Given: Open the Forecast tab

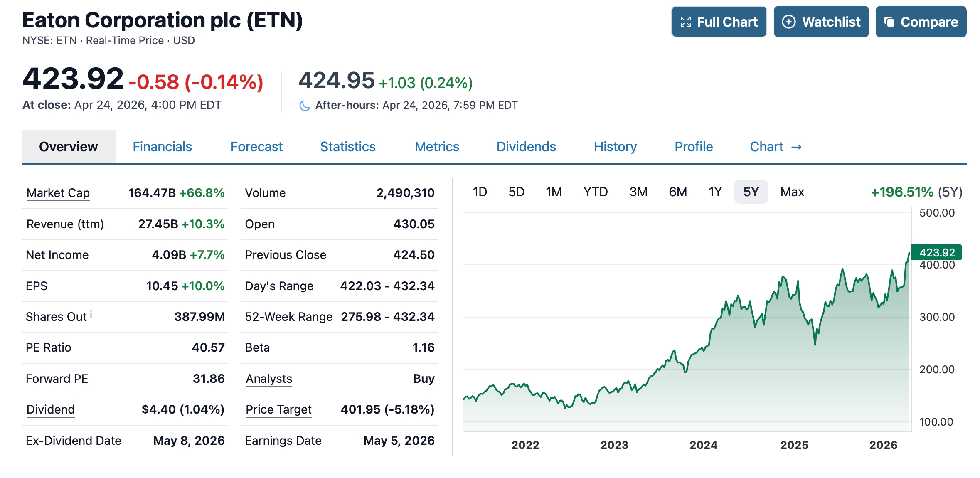Looking at the screenshot, I should tap(256, 147).
